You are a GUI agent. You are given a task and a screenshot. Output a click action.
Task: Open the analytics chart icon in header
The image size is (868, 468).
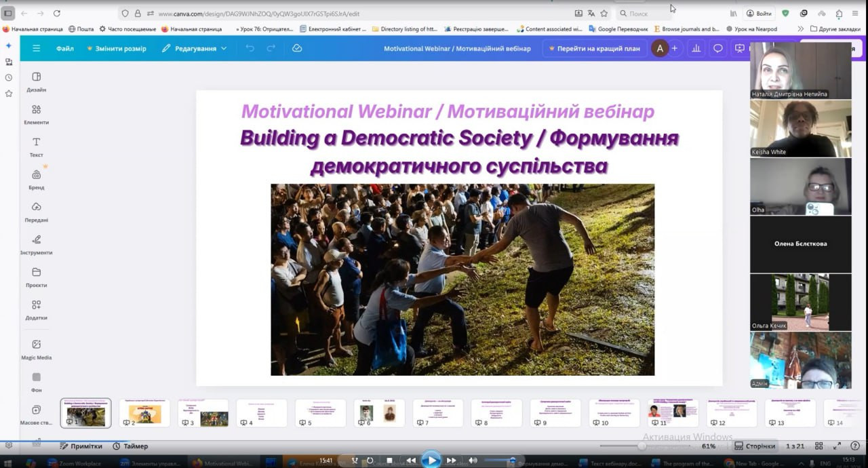[x=696, y=48]
